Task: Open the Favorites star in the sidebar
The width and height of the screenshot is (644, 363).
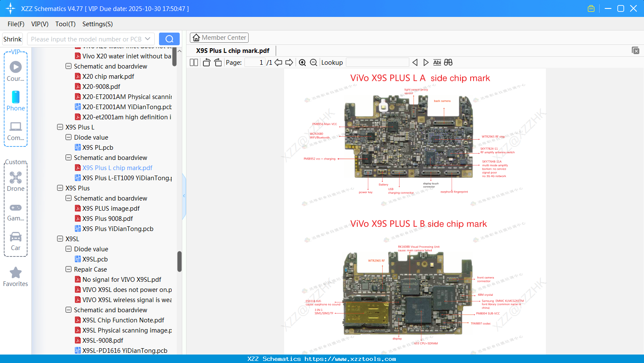Action: click(16, 277)
